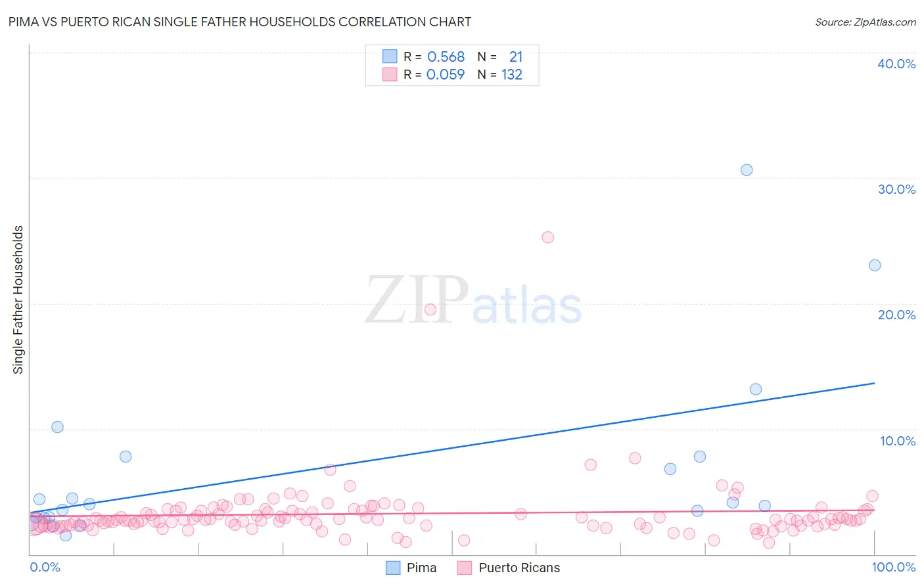
Task: Click the 40.0% y-axis label
Action: pyautogui.click(x=896, y=64)
